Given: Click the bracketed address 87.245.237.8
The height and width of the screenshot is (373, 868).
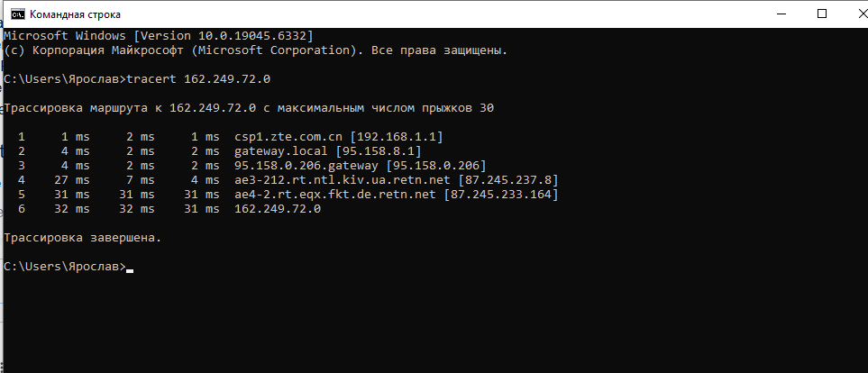Looking at the screenshot, I should pos(504,180).
